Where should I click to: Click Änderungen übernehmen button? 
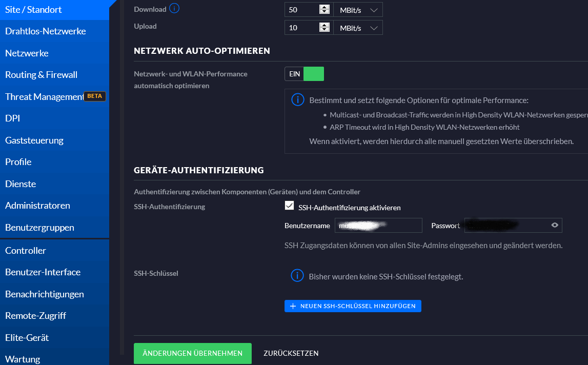pyautogui.click(x=192, y=353)
